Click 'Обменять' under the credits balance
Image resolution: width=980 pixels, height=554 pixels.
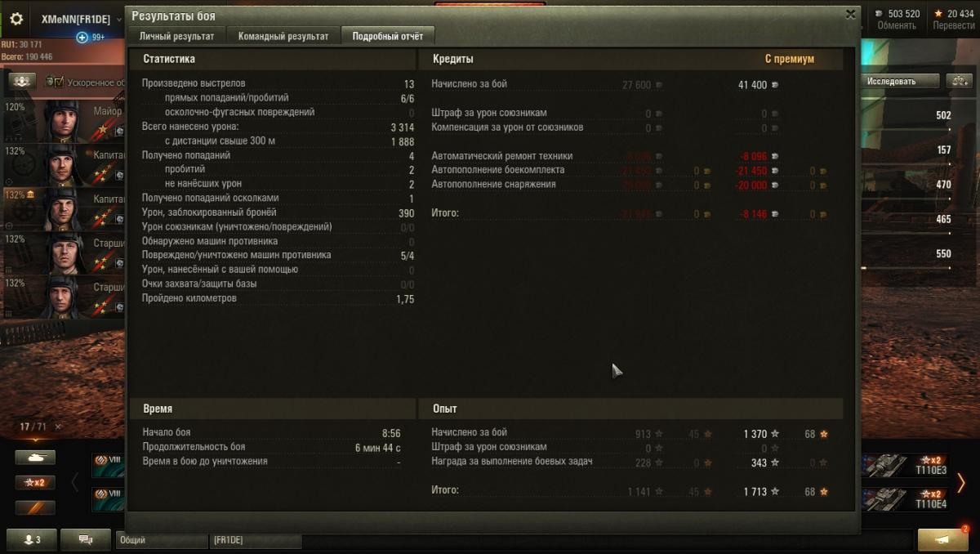click(x=897, y=25)
